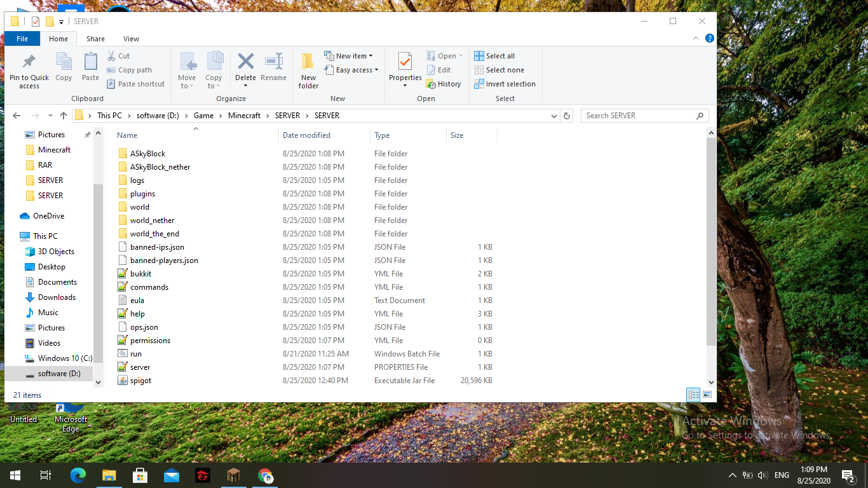Click the Search SERVER input field

click(x=639, y=116)
